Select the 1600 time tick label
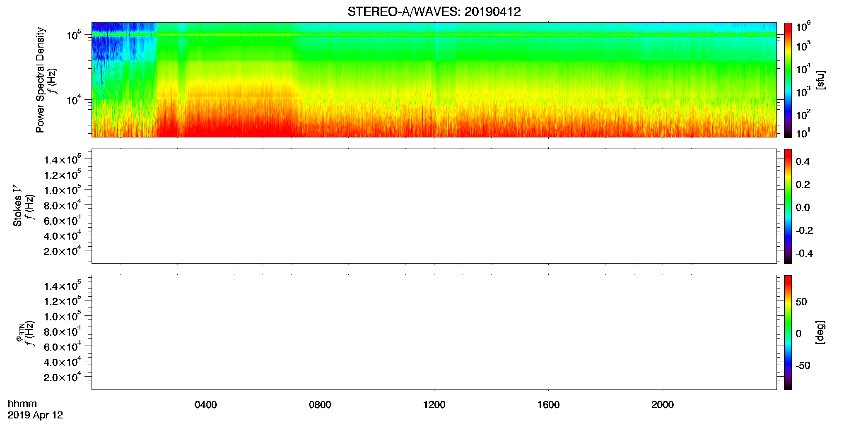 [x=548, y=405]
